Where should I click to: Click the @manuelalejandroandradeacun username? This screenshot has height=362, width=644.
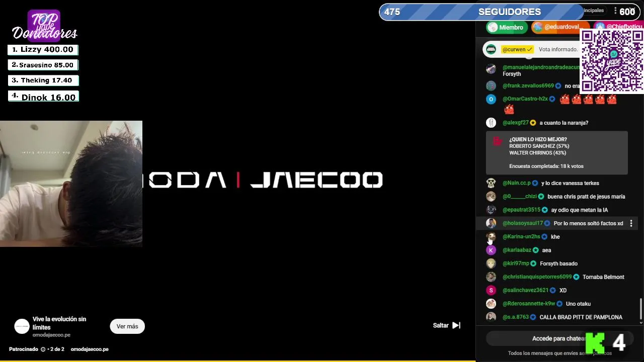click(x=541, y=67)
